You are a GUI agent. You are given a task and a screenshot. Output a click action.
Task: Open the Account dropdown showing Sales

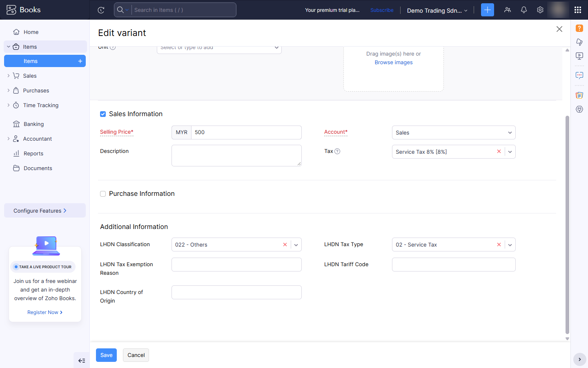coord(454,132)
